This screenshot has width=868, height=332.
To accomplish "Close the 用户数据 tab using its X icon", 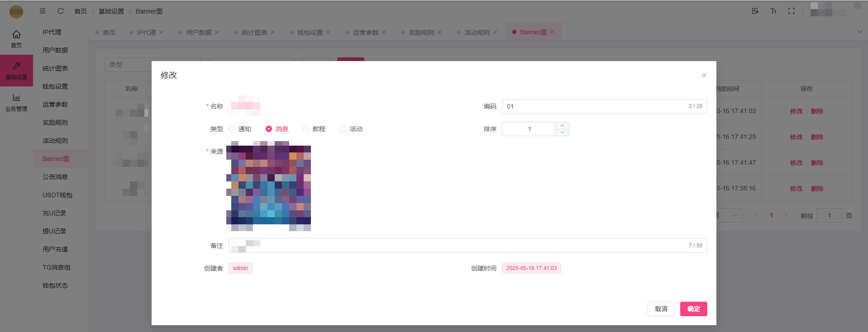I will coord(217,32).
